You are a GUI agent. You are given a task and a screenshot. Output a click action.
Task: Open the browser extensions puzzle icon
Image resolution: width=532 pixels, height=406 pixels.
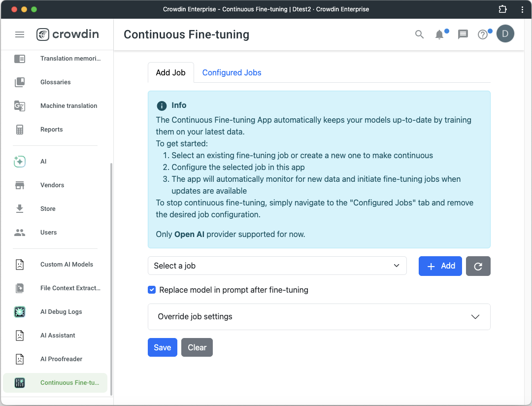[503, 9]
